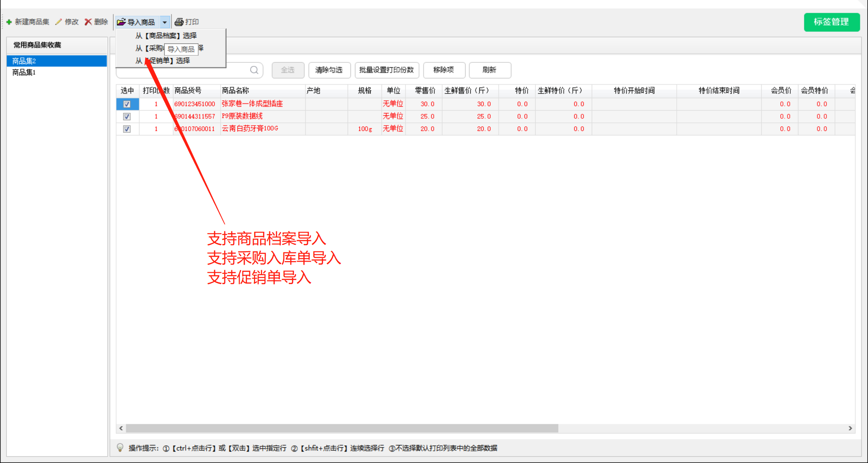The image size is (868, 463).
Task: Click the lightbulb tip icon near 操作提示
Action: (x=120, y=448)
